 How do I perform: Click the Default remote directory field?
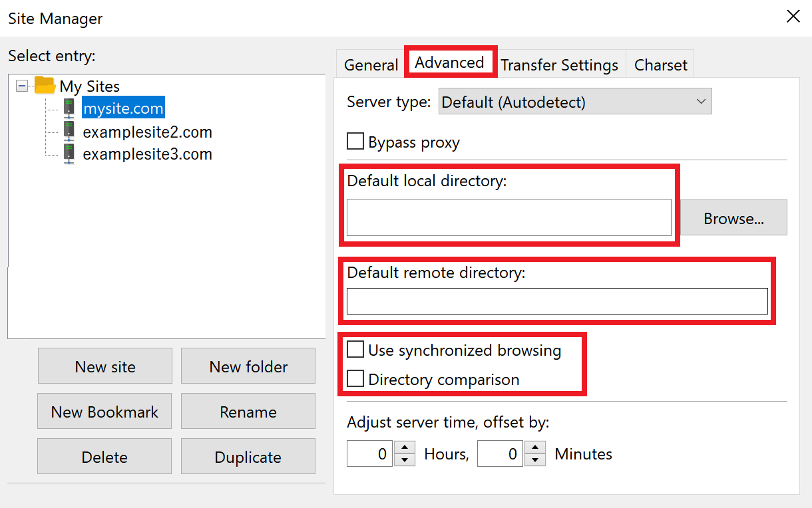coord(557,301)
